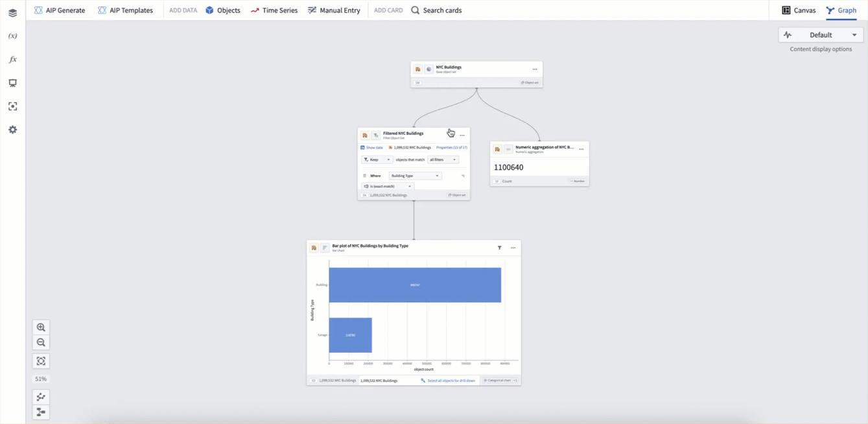Screen dimensions: 868x424
Task: Click the zoom-in magnifier control
Action: pos(41,327)
